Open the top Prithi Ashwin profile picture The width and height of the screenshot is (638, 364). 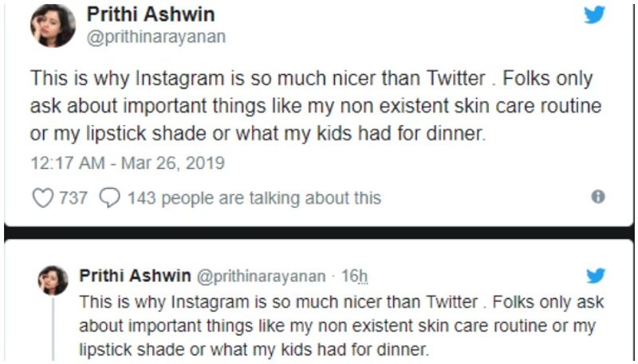[52, 26]
